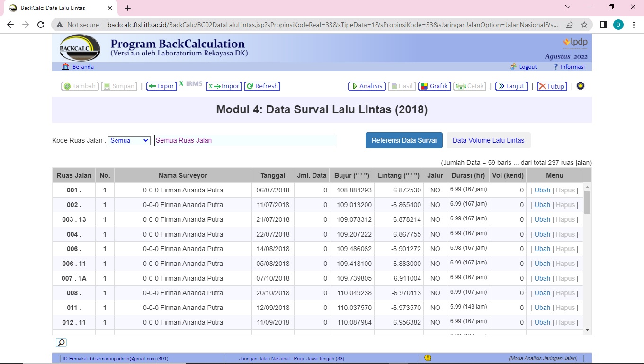Click the gear settings icon in toolbar
This screenshot has width=644, height=364.
[x=581, y=86]
